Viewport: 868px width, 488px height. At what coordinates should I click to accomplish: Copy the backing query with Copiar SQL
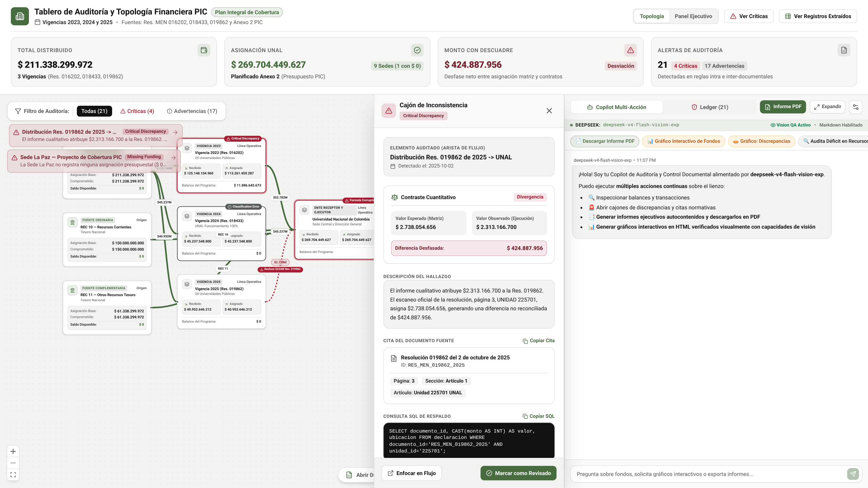(539, 416)
